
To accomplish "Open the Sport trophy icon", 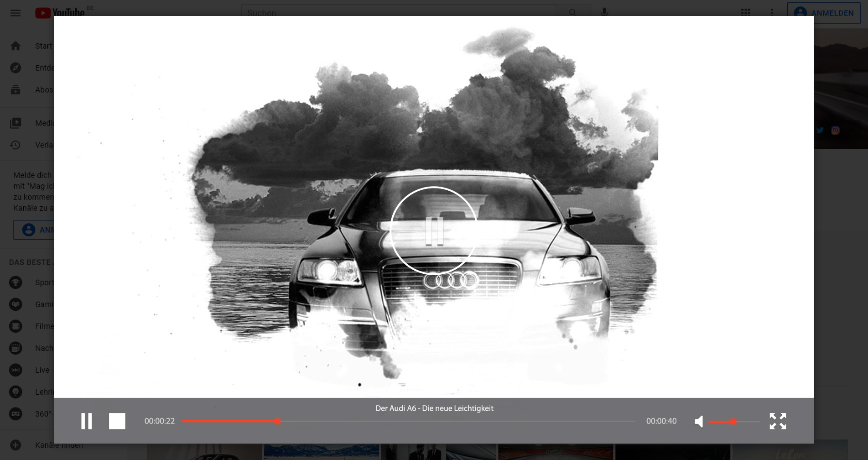I will click(16, 282).
